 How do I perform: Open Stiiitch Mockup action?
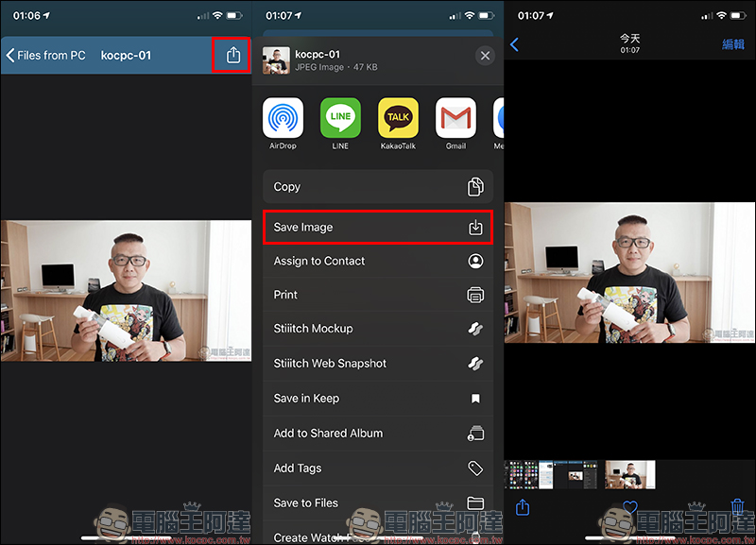378,329
